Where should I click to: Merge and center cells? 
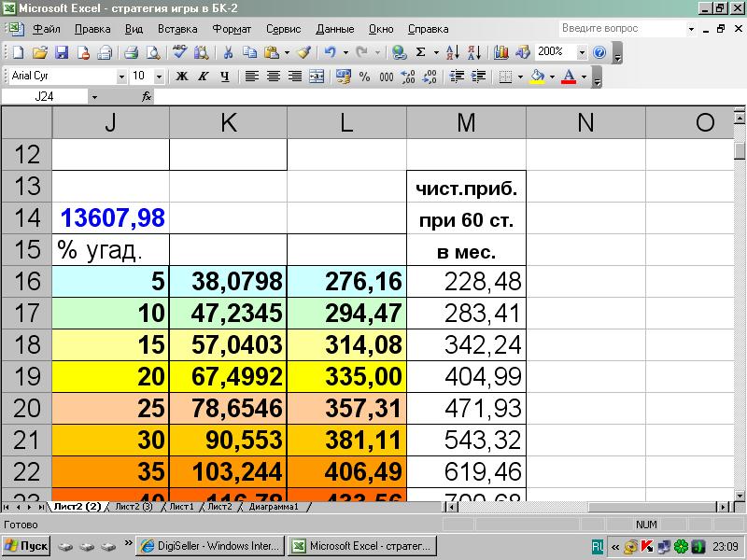(317, 77)
